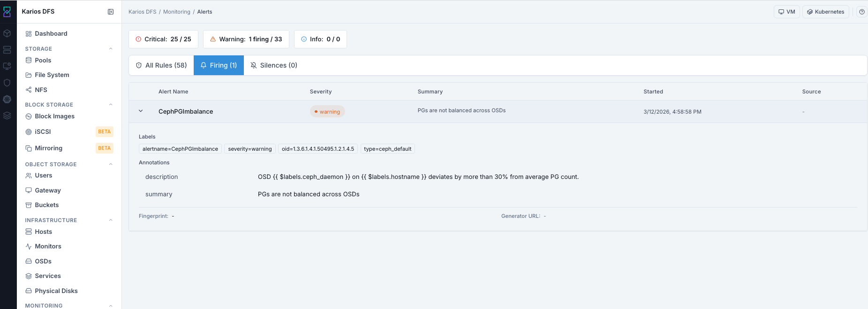Collapse the Monitoring section chevron
Image resolution: width=868 pixels, height=309 pixels.
tap(111, 306)
